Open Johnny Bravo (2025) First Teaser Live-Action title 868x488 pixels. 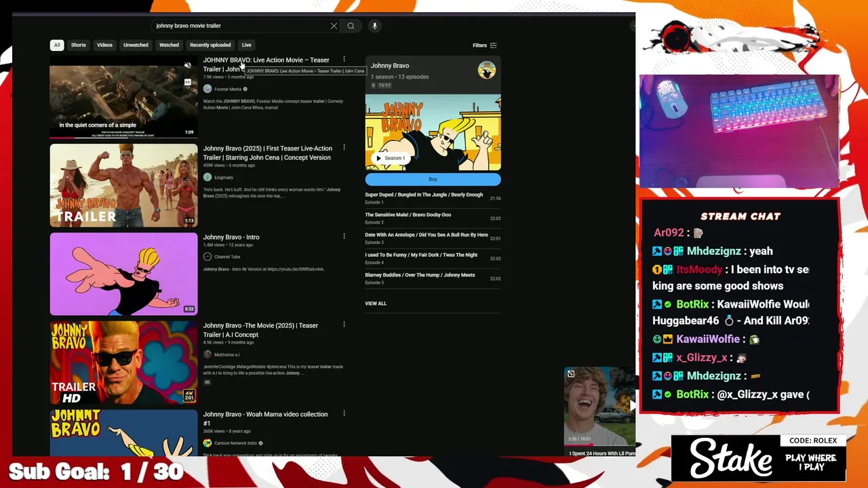point(267,152)
